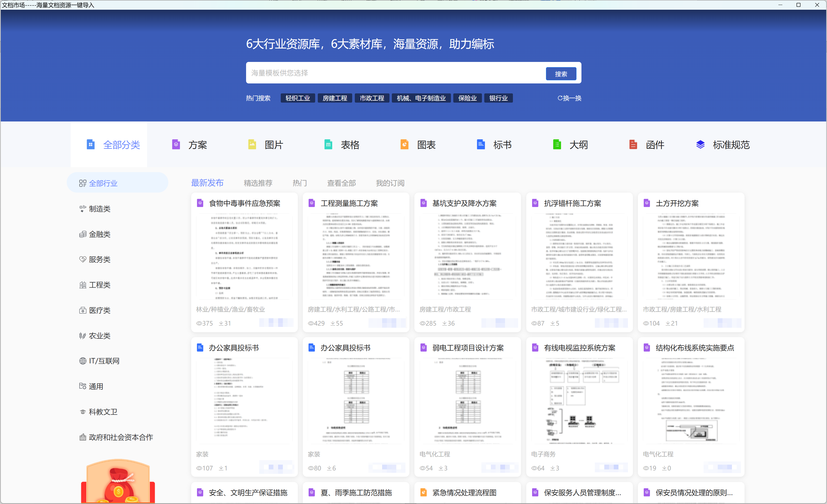The image size is (827, 504).
Task: Open the 大纲 outline icon
Action: (x=557, y=145)
